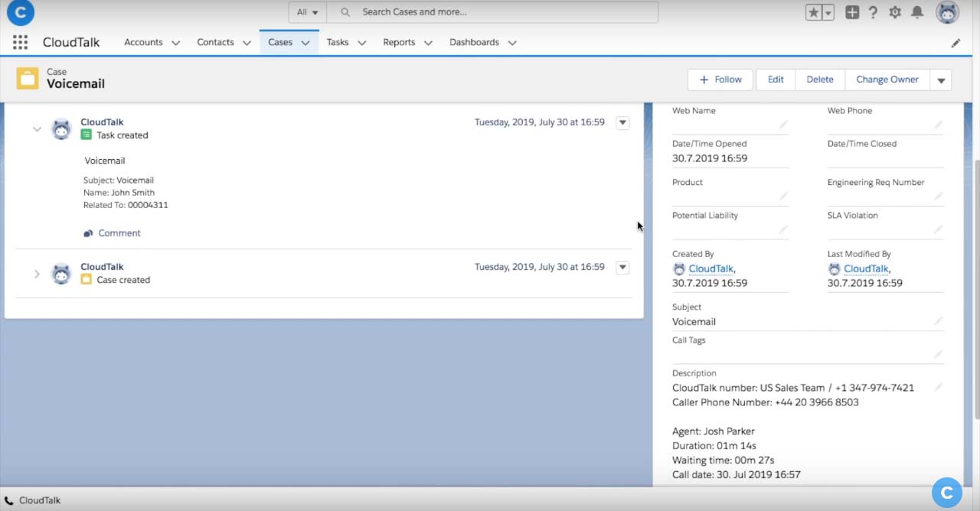
Task: Open the search scope All dropdown
Action: (307, 12)
